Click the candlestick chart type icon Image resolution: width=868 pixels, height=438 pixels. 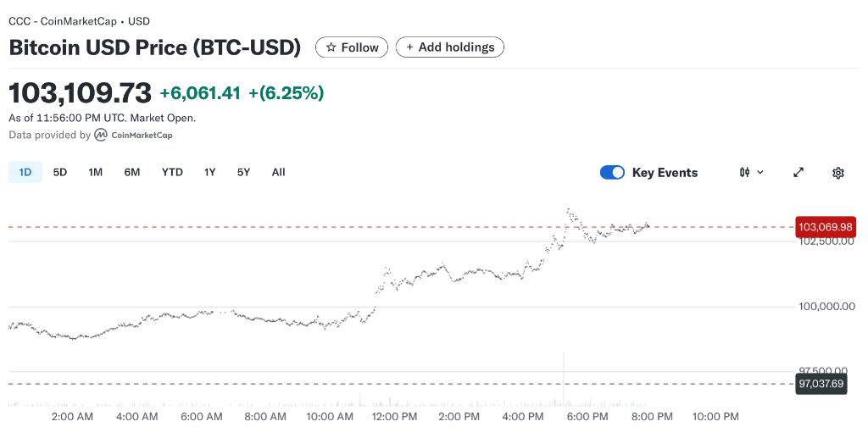point(744,173)
